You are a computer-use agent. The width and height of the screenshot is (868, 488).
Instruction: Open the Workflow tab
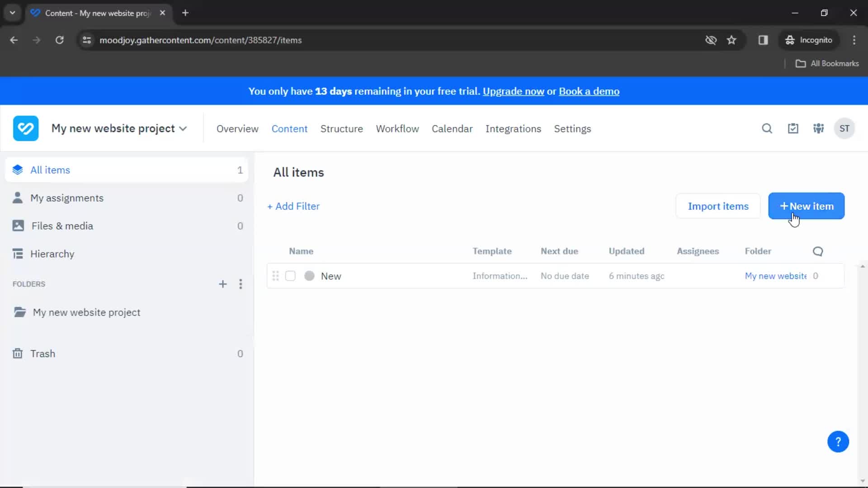[397, 129]
